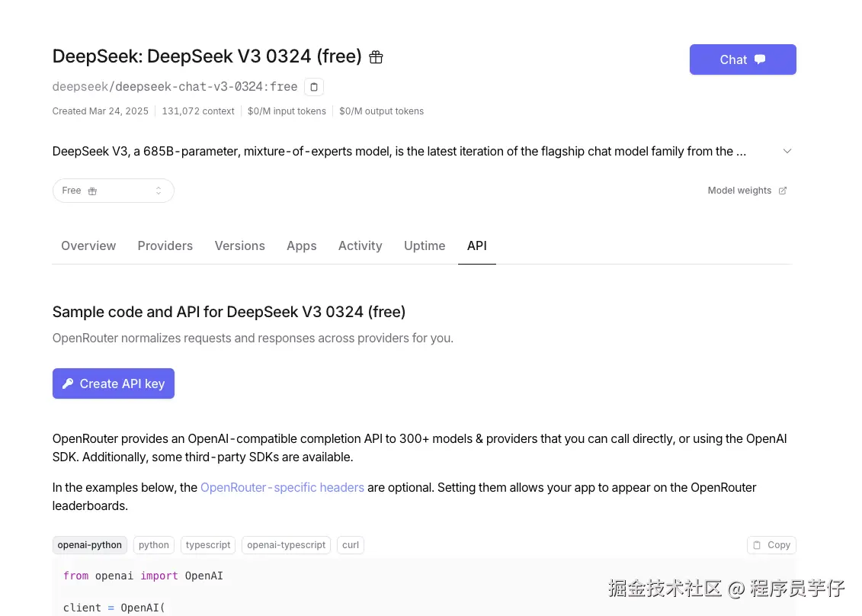Click the truncated DeepSeek V3 description text
The width and height of the screenshot is (862, 616).
(x=399, y=151)
